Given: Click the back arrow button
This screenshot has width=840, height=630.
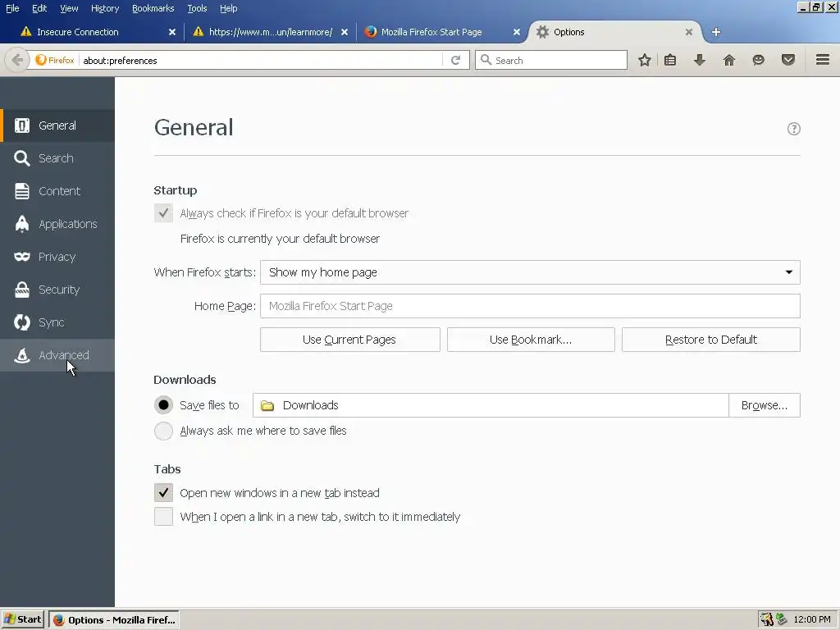Looking at the screenshot, I should pos(17,60).
